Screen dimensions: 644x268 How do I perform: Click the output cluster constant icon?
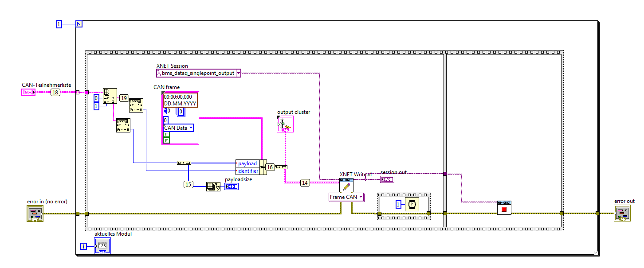pos(285,124)
